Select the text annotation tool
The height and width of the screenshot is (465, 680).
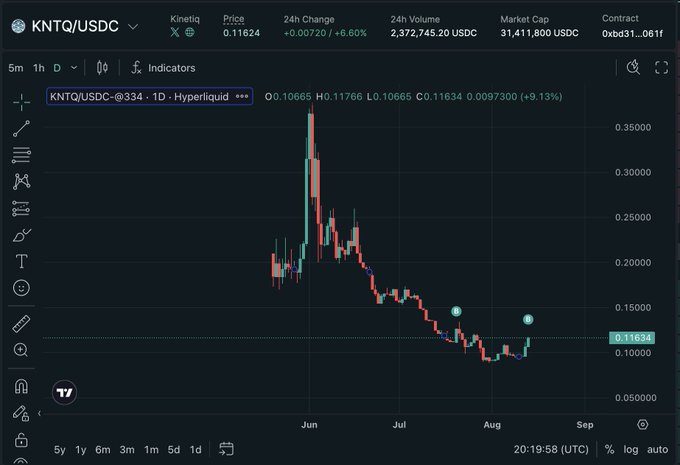(21, 261)
